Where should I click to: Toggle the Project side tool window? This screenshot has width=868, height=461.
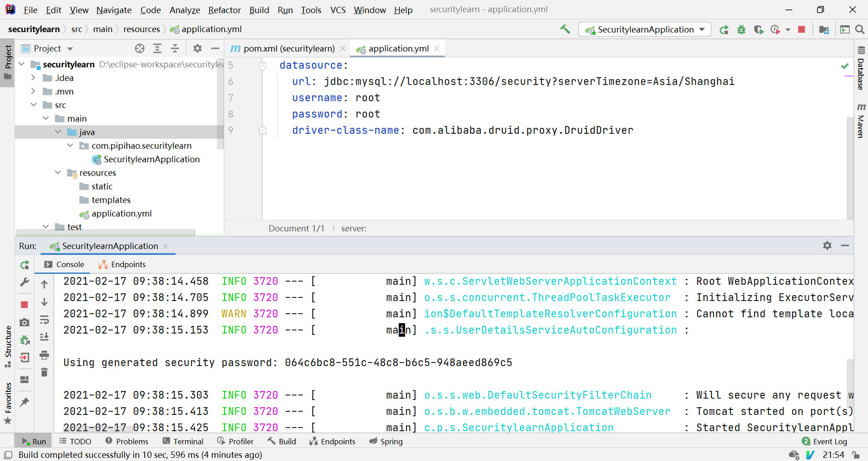point(8,62)
